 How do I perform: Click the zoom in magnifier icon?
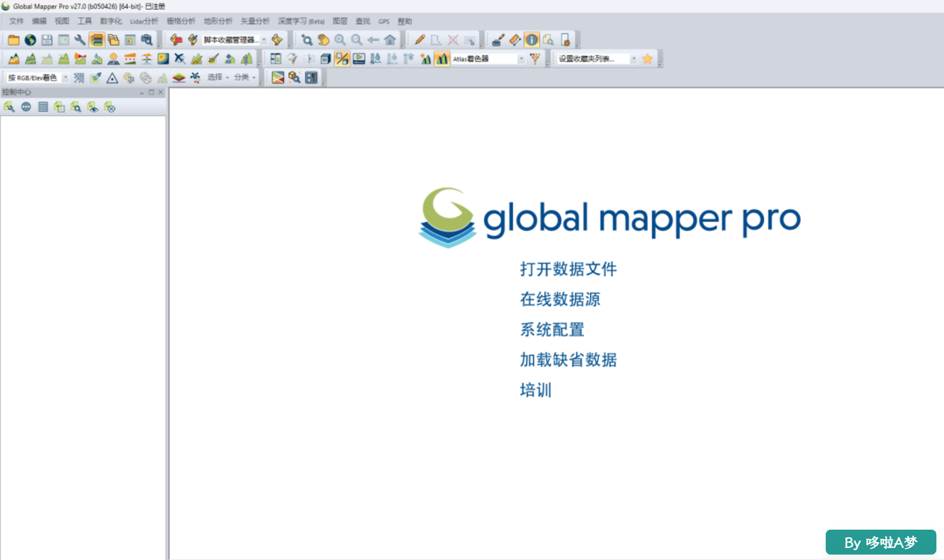pyautogui.click(x=340, y=40)
